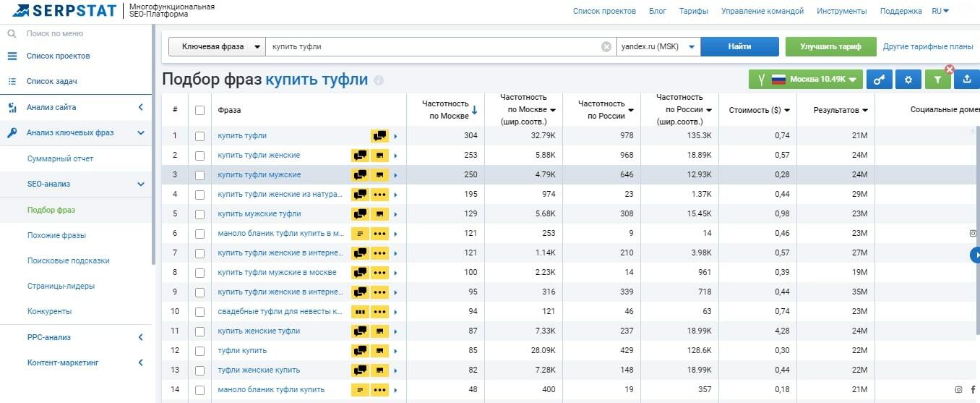Click the blue 'Найти' button

(x=739, y=46)
